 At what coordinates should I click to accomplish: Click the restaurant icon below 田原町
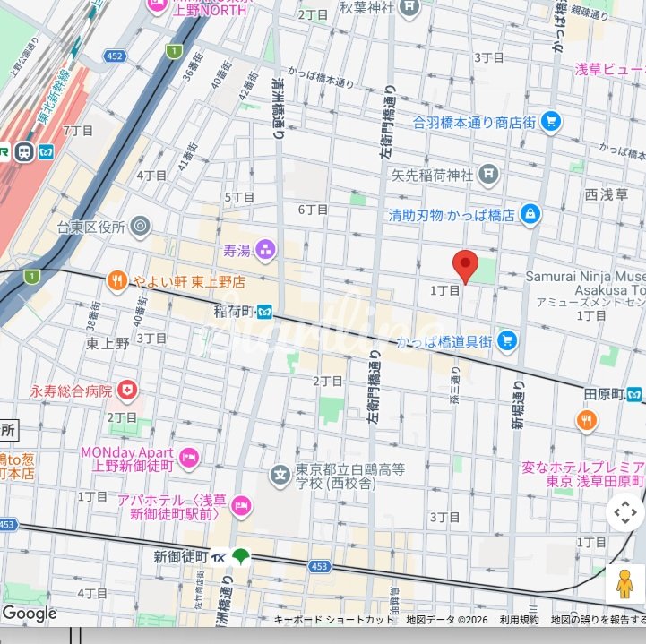coord(586,421)
